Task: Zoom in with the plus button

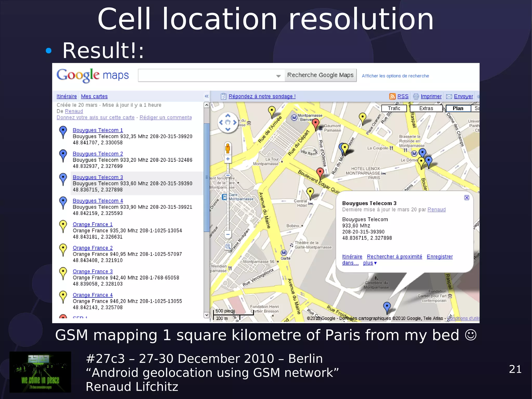Action: pos(228,159)
